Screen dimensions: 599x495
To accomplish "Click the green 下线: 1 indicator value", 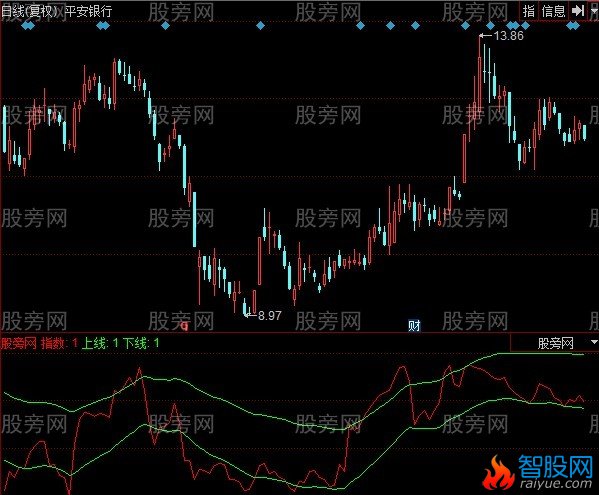I will coord(141,343).
